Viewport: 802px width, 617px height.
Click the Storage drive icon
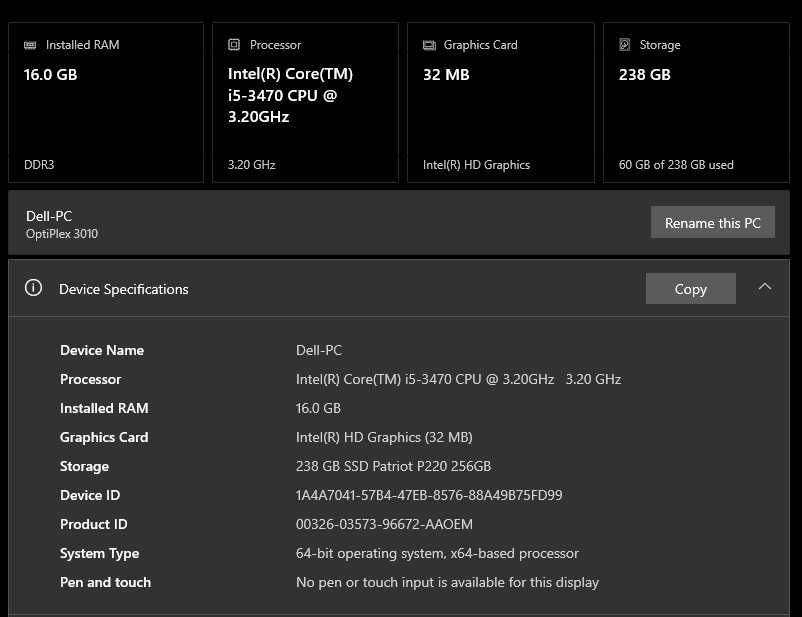(x=625, y=45)
